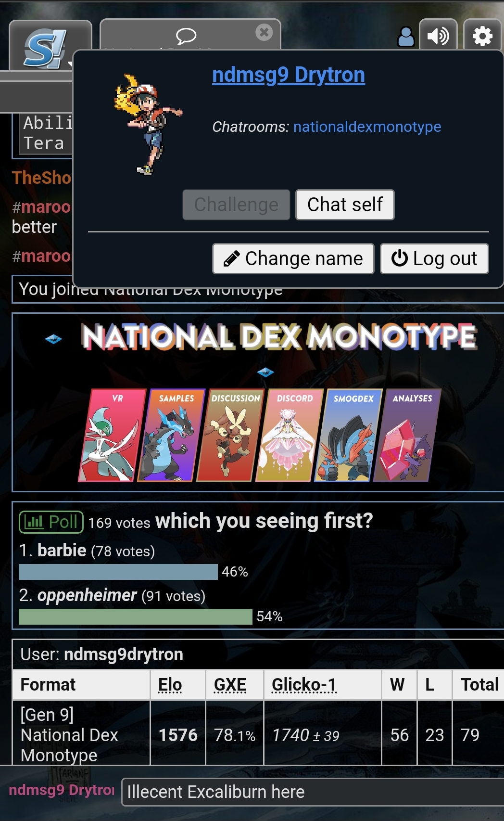This screenshot has width=504, height=821.
Task: Toggle the sound volume icon
Action: click(x=438, y=36)
